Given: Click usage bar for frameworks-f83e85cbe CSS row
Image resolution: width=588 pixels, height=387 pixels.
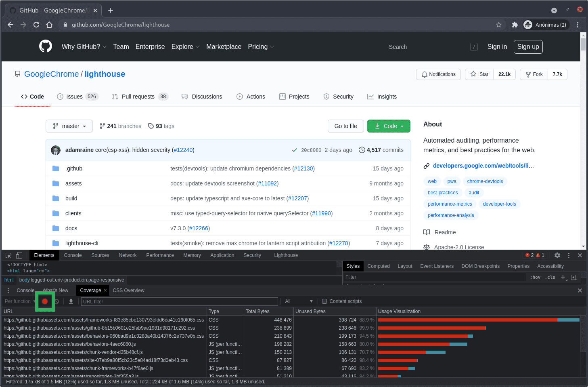Looking at the screenshot, I should [x=479, y=320].
